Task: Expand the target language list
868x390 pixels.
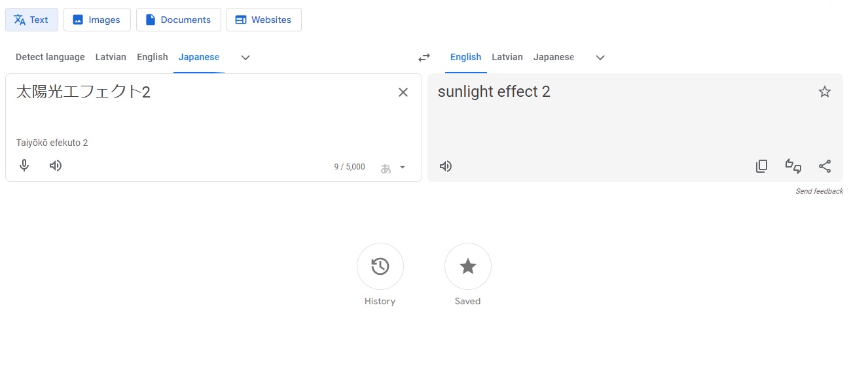Action: point(600,58)
